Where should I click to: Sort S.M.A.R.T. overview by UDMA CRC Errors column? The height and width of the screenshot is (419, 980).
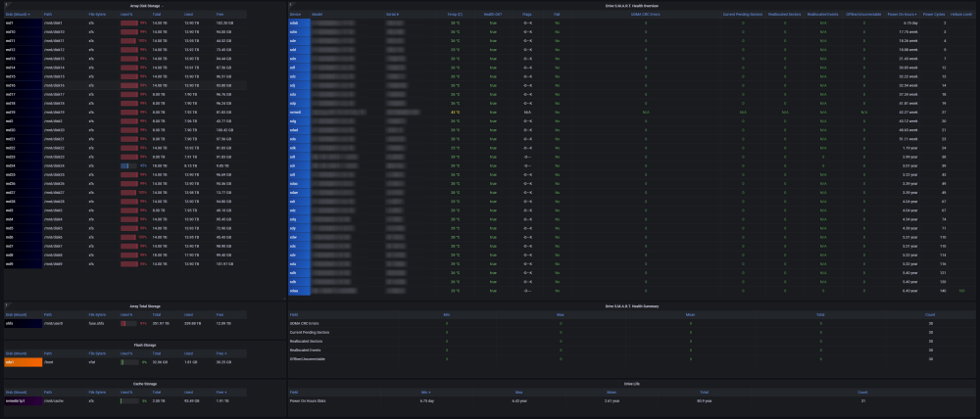[x=646, y=14]
